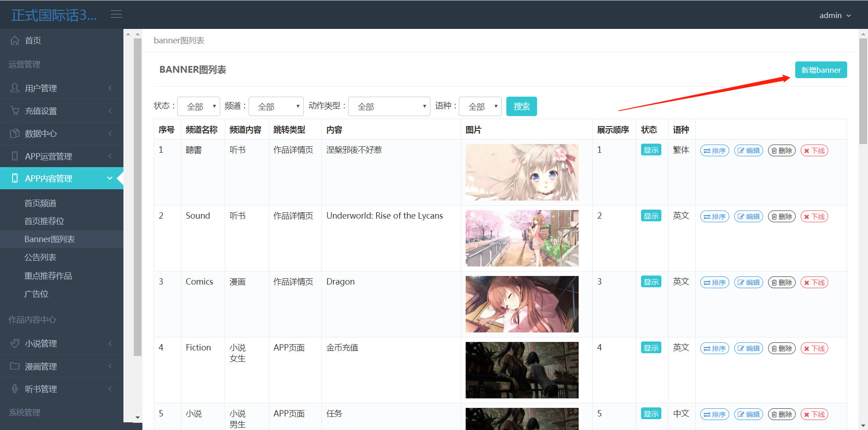This screenshot has height=430, width=868.
Task: Click 下线 for the Fiction row
Action: (814, 348)
